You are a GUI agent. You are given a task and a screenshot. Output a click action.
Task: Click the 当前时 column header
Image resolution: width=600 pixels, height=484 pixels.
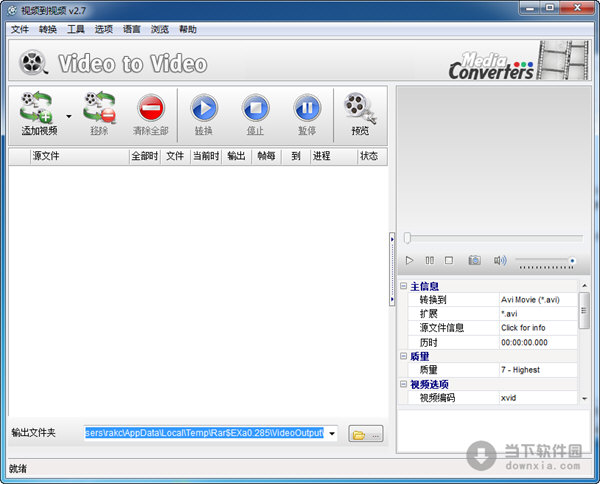[x=206, y=156]
